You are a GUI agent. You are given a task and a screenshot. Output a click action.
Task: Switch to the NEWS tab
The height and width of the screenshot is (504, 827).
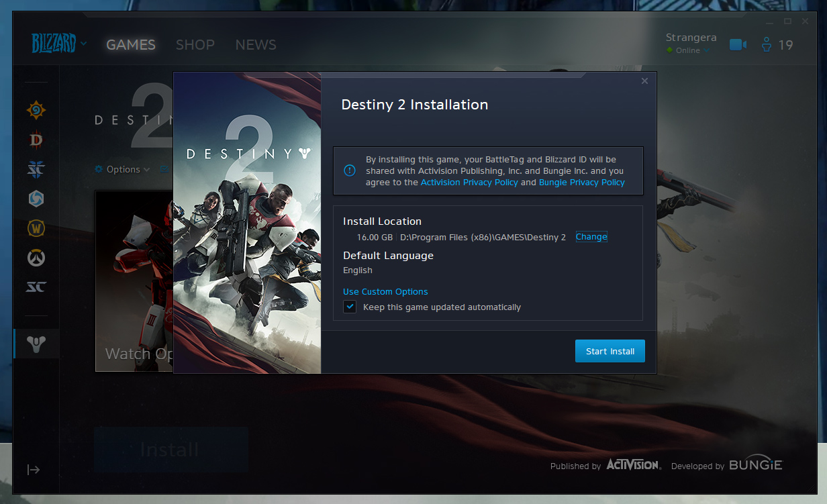tap(256, 45)
